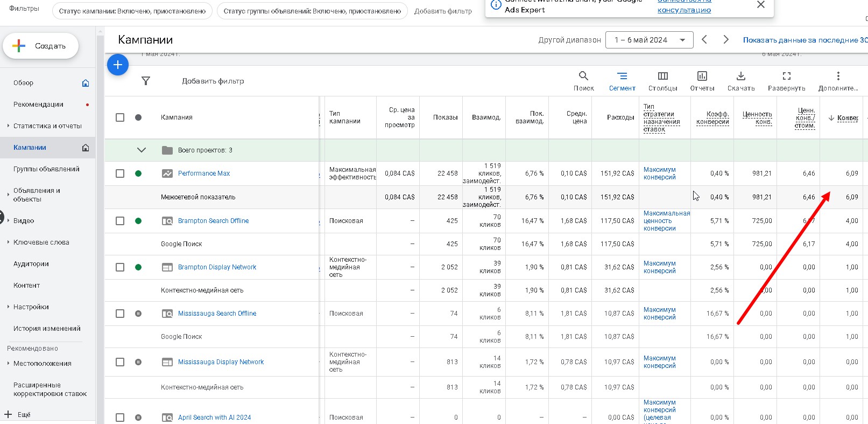
Task: Click the paused status icon of Mississauga Search Offline
Action: [138, 314]
